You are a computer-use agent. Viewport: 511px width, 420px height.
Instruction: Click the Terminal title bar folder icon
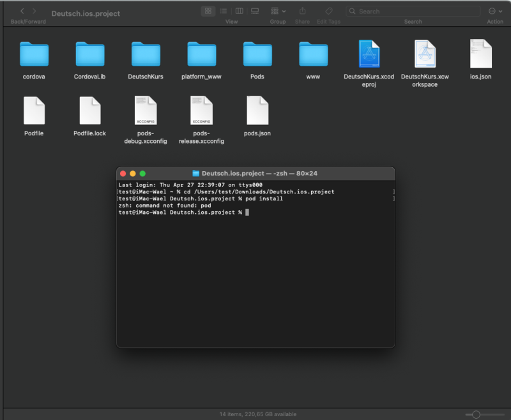click(196, 174)
